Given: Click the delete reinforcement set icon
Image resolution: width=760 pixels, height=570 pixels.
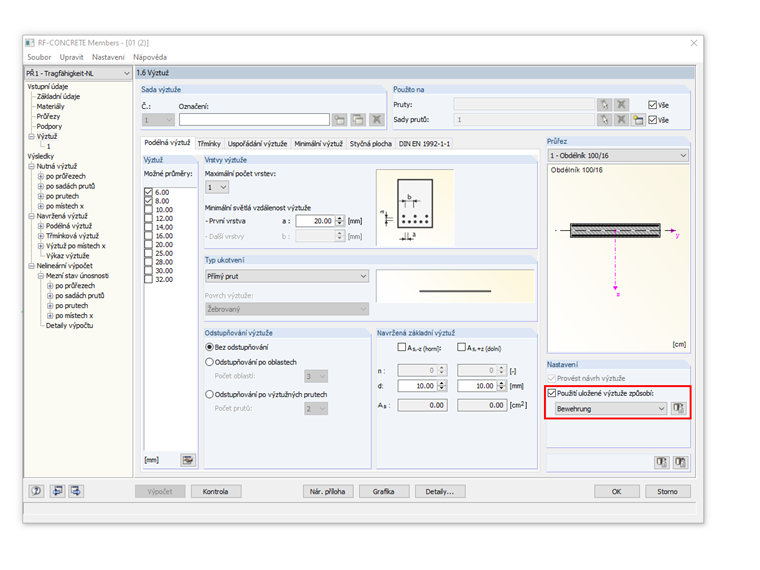Looking at the screenshot, I should tap(376, 120).
